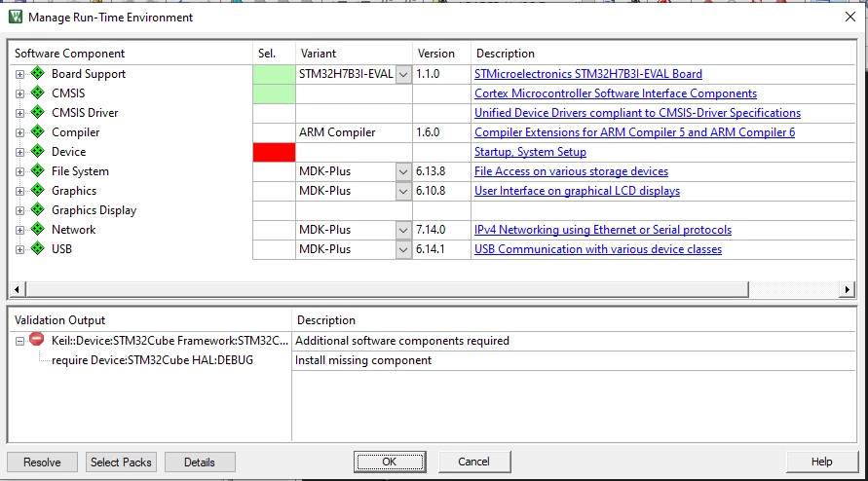The width and height of the screenshot is (868, 481).
Task: Click 'Additional software components required' text
Action: click(x=402, y=341)
